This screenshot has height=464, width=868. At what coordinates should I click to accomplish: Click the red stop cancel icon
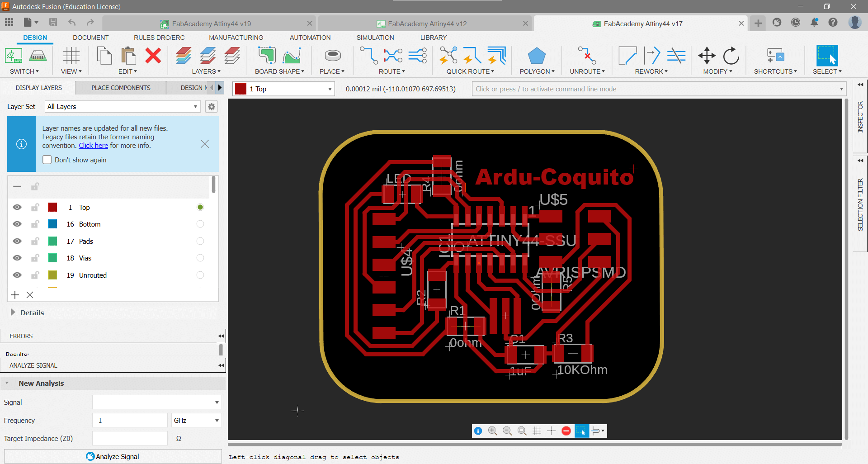(566, 431)
